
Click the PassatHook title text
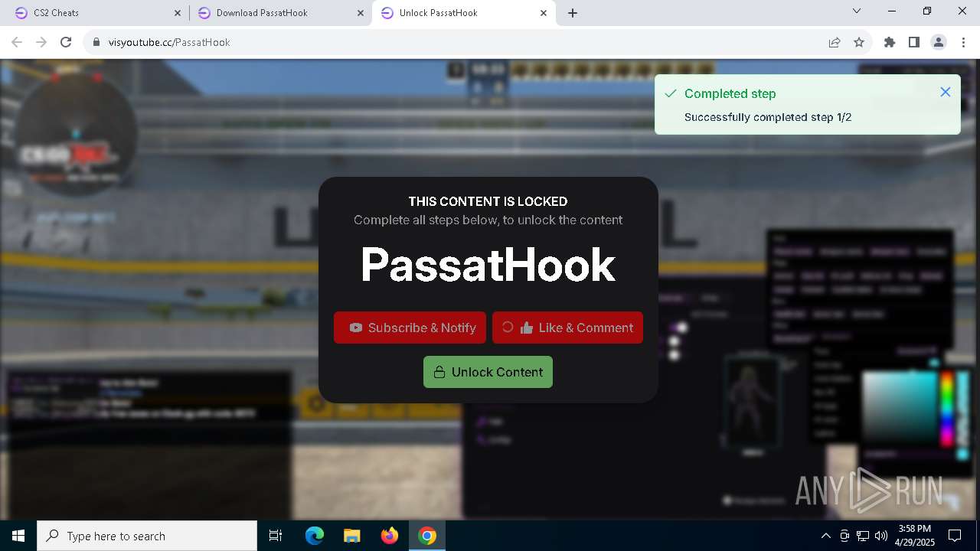[488, 265]
